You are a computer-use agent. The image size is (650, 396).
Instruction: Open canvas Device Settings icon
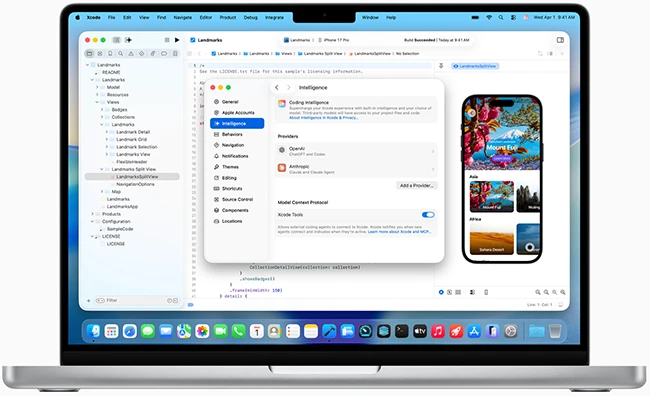tap(472, 292)
